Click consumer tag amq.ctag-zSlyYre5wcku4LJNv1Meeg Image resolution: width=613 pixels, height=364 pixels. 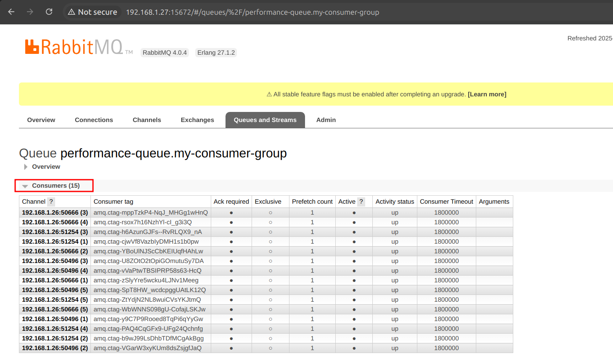pos(146,280)
